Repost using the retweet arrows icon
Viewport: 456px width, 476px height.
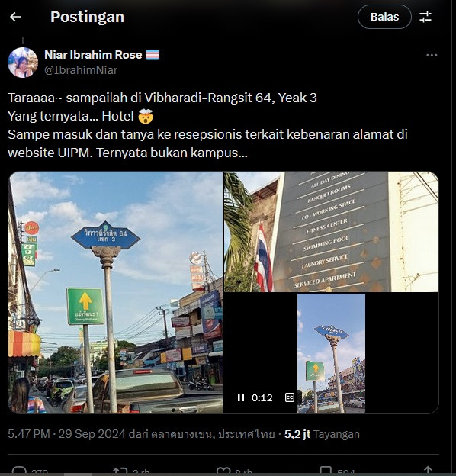120,471
